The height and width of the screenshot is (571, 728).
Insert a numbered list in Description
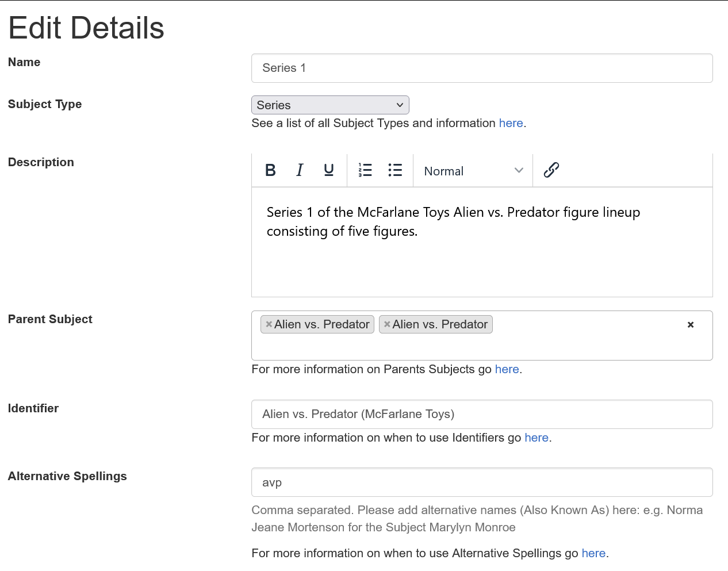pyautogui.click(x=365, y=170)
